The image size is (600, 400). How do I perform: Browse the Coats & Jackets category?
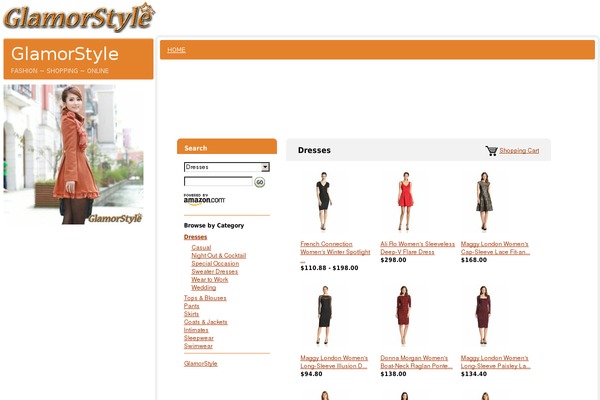[206, 322]
